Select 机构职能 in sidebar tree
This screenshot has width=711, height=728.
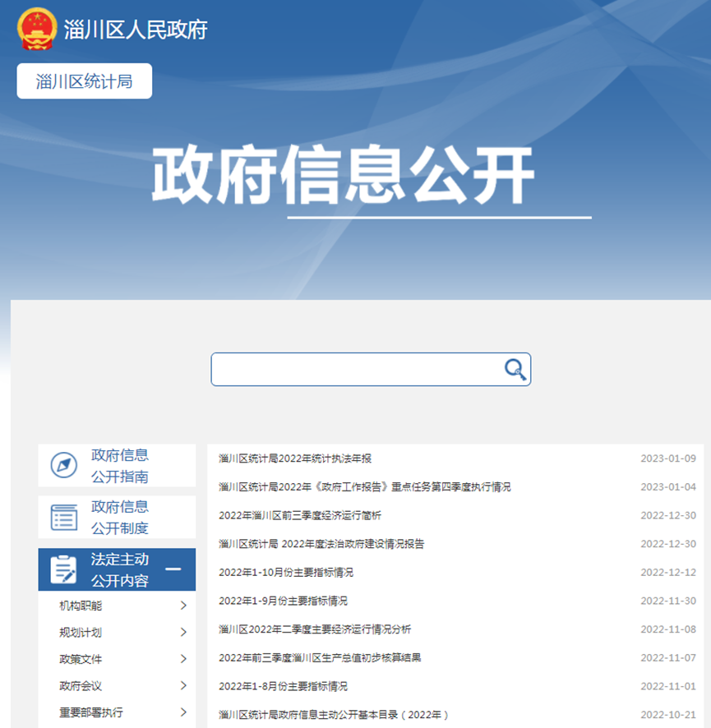[x=81, y=606]
